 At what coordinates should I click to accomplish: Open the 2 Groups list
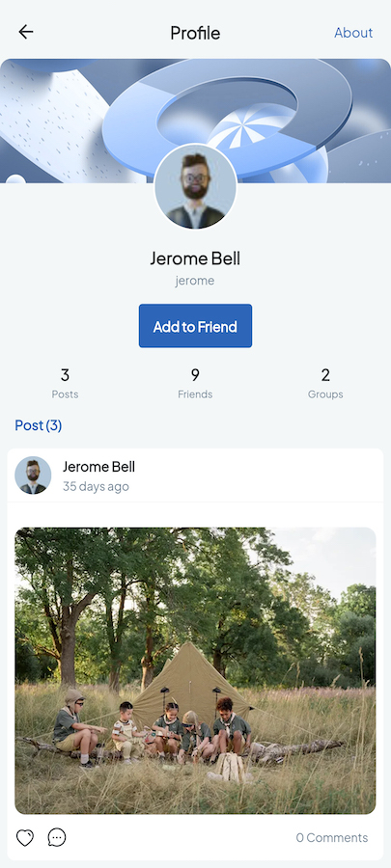click(x=325, y=383)
